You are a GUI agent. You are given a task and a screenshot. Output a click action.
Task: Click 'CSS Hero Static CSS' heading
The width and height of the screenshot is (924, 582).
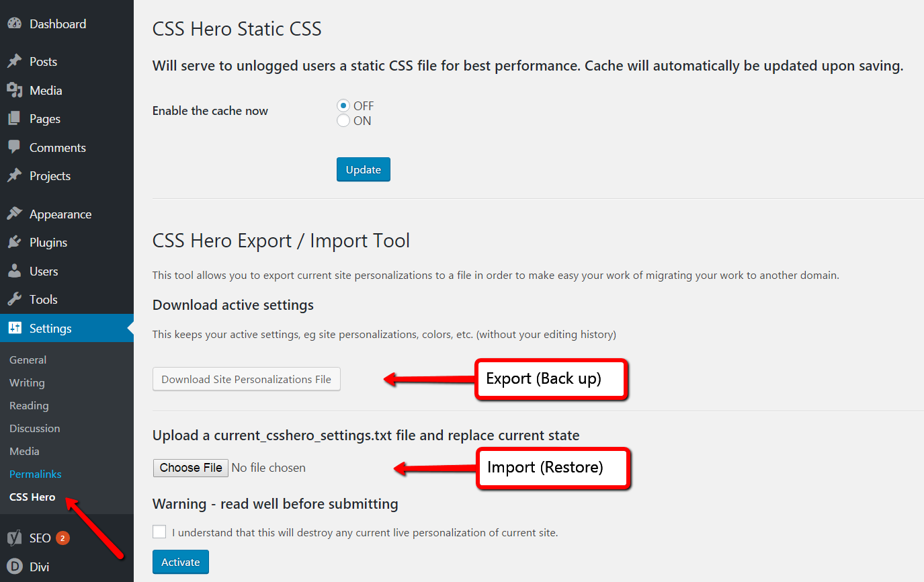(x=237, y=29)
